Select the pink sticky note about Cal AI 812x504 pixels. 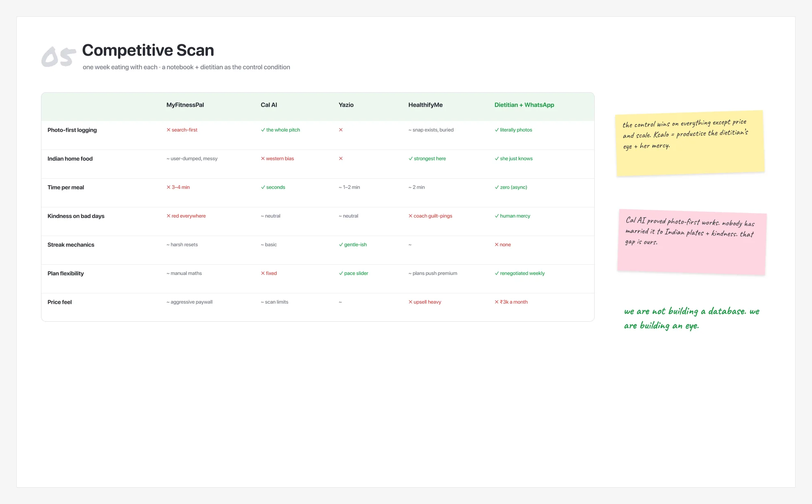(692, 242)
